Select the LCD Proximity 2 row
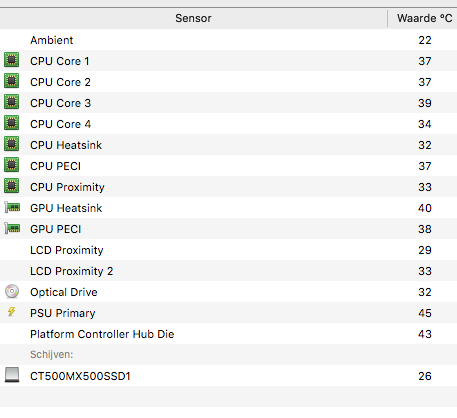Screen dimensions: 457x418 228,271
